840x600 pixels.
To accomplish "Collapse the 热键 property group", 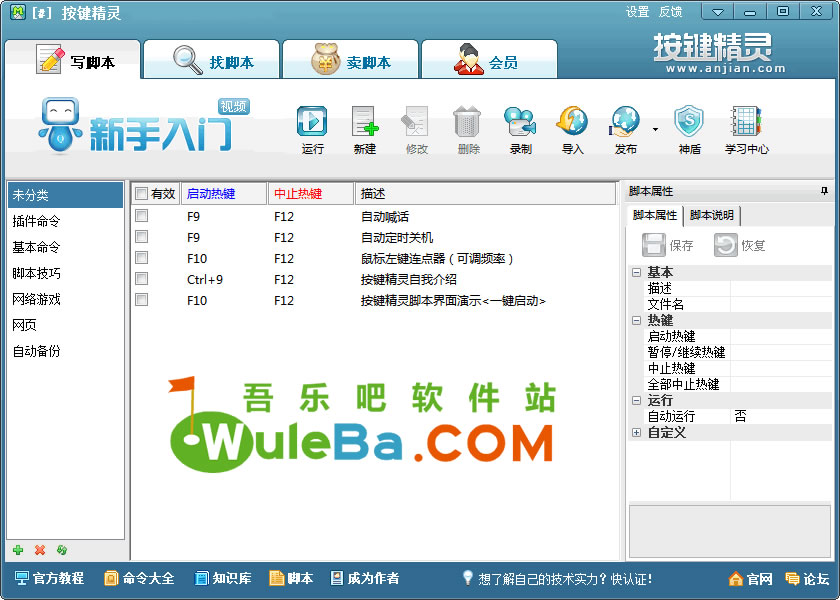I will click(636, 320).
